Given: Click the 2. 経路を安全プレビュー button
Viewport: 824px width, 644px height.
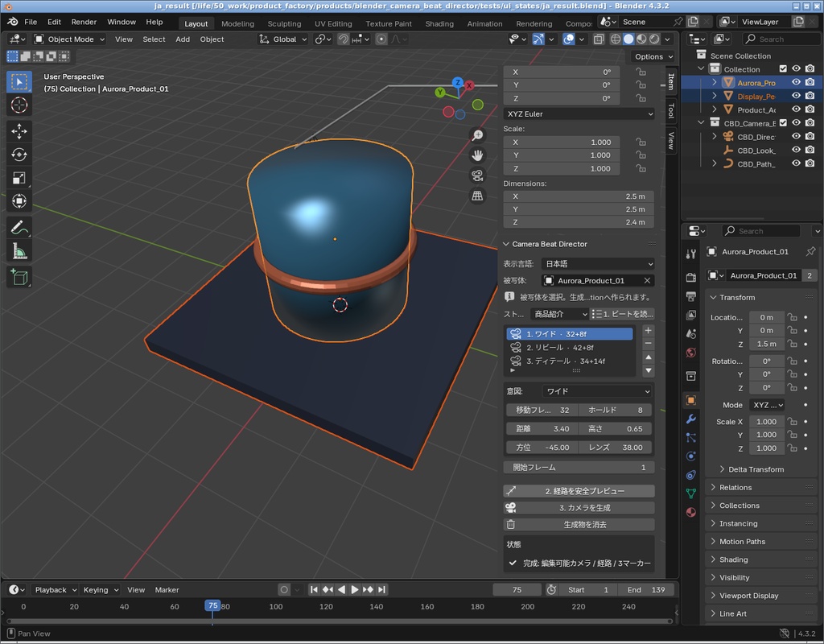Looking at the screenshot, I should point(579,491).
